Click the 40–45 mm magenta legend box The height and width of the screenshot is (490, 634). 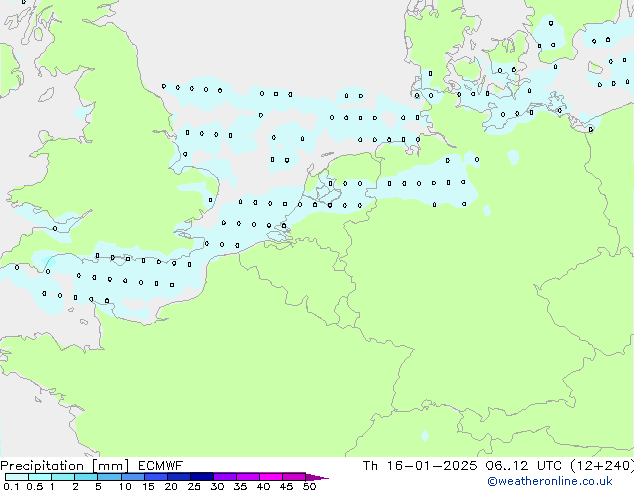pos(271,477)
